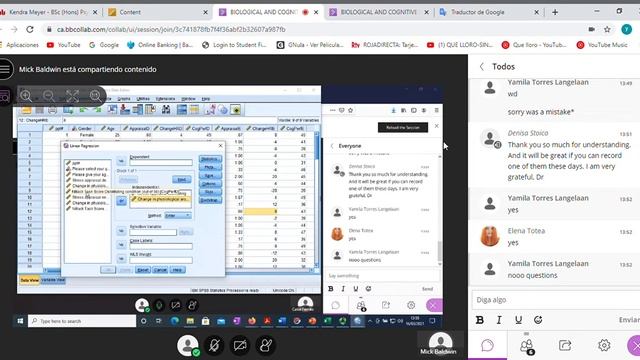Open the Online Banking bookmark
The width and height of the screenshot is (640, 360).
coord(160,45)
